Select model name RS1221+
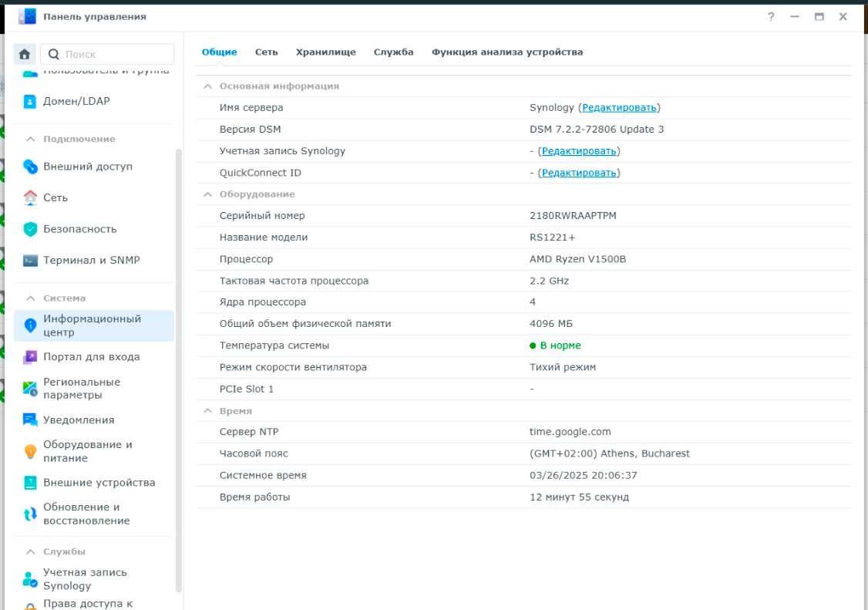The image size is (868, 610). click(552, 237)
